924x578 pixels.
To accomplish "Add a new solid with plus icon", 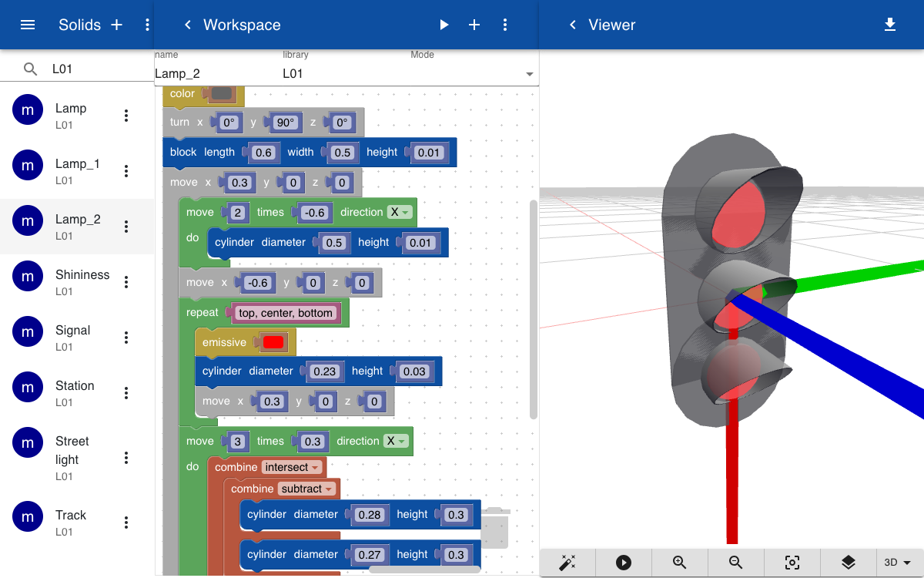I will pos(117,25).
